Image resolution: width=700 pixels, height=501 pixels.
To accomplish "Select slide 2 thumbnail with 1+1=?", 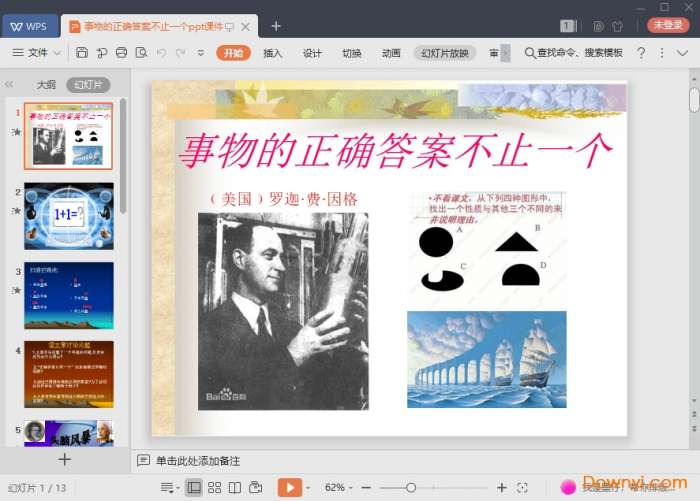I will 69,216.
